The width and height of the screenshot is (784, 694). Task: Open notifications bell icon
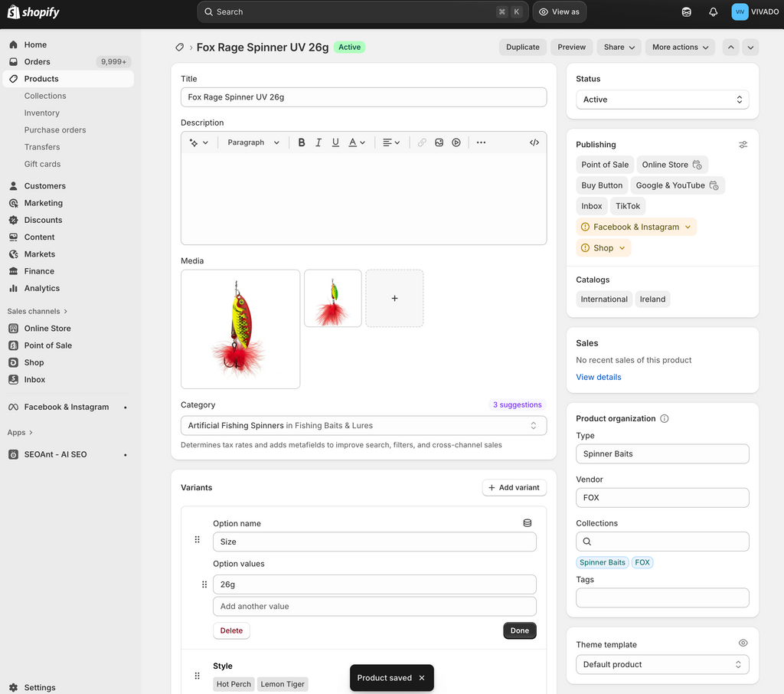(x=713, y=12)
